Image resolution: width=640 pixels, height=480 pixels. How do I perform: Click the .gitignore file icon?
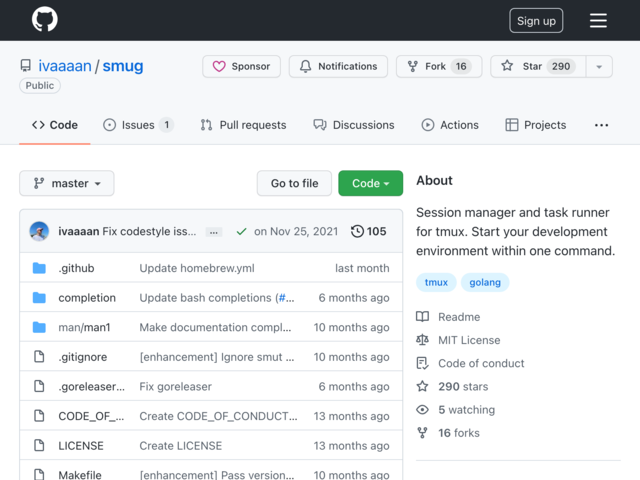39,357
